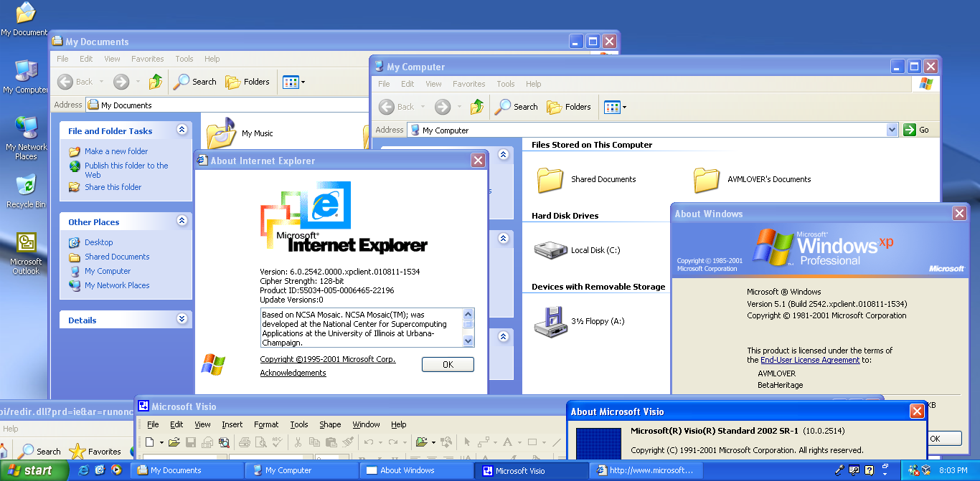
Task: Open the My Computer address bar dropdown
Action: pyautogui.click(x=892, y=130)
